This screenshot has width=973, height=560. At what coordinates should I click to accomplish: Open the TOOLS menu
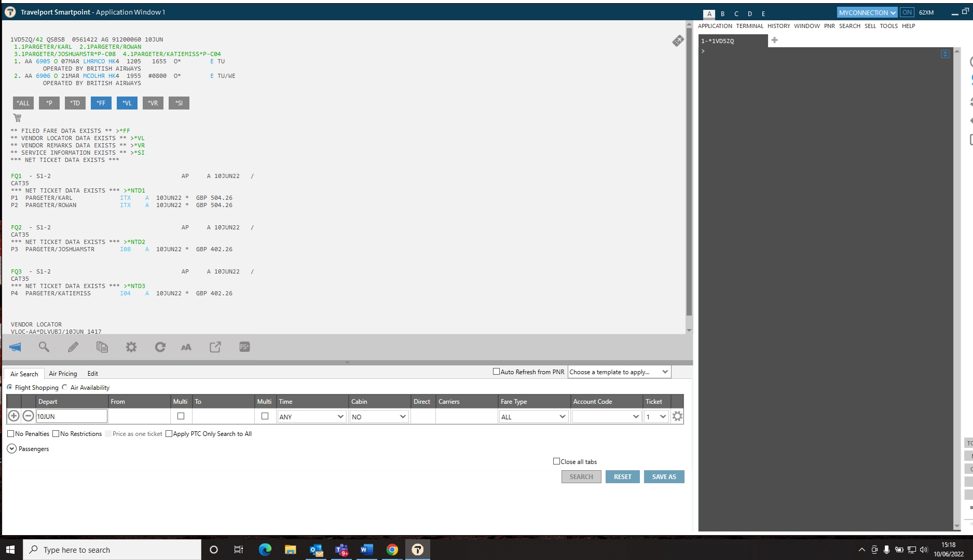888,26
